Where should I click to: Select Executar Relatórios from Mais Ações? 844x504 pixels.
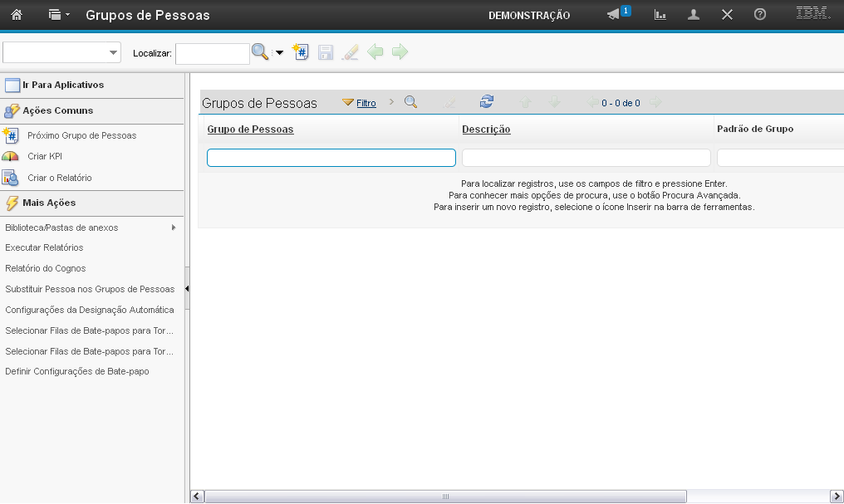(x=44, y=247)
